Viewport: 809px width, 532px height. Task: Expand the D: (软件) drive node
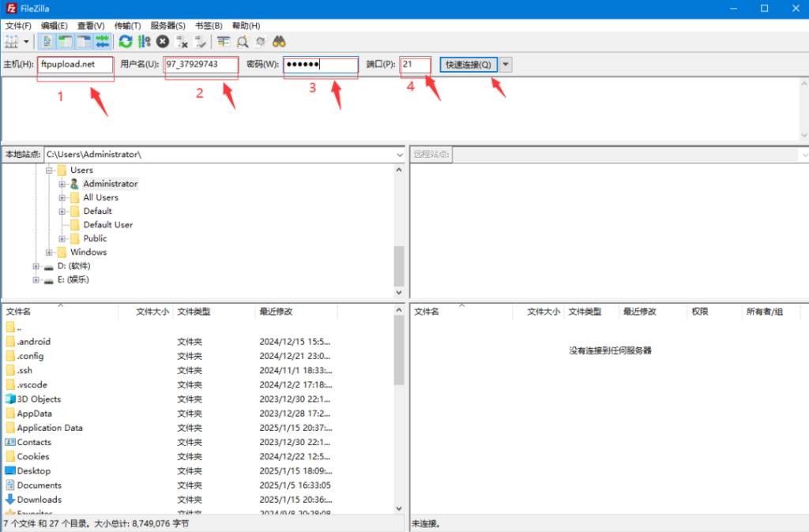click(36, 266)
